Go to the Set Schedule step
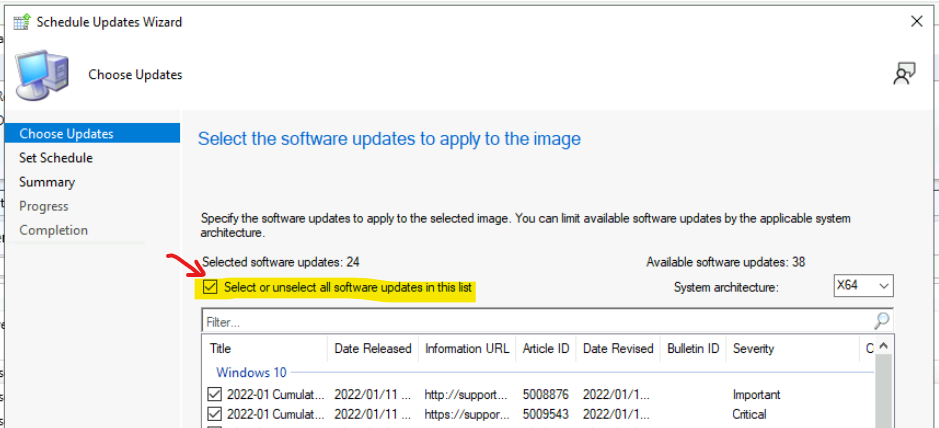 (56, 158)
